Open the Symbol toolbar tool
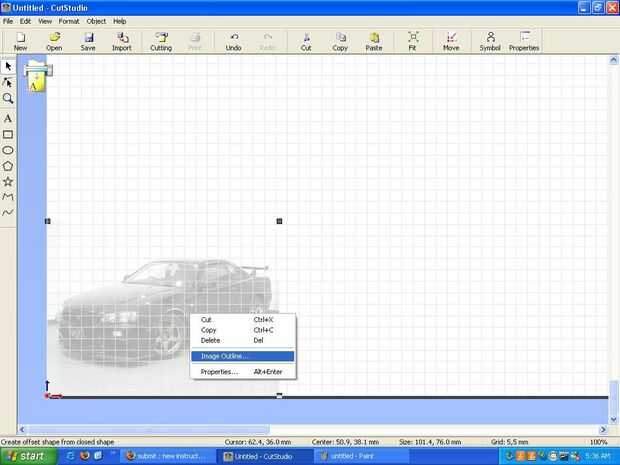 point(490,42)
